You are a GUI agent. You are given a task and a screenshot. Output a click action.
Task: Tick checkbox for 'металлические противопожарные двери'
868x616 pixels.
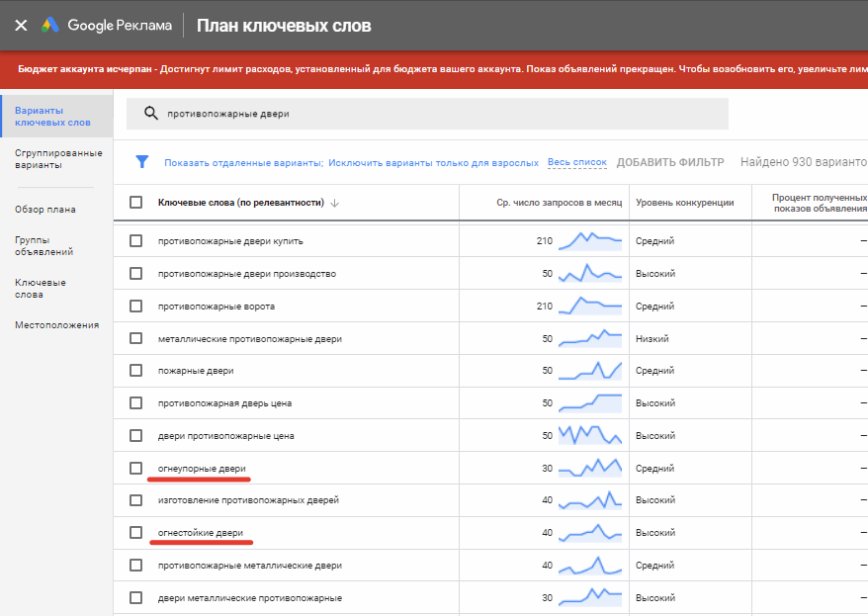click(135, 338)
